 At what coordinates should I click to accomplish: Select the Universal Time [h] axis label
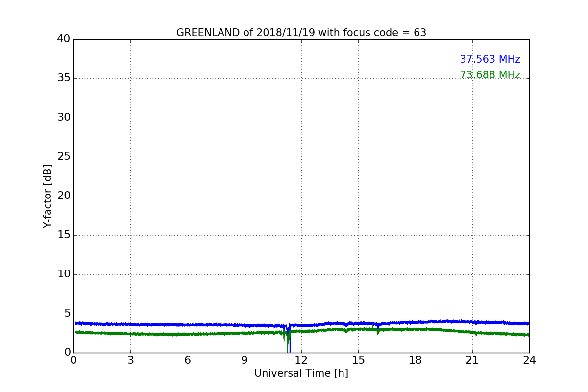point(301,373)
